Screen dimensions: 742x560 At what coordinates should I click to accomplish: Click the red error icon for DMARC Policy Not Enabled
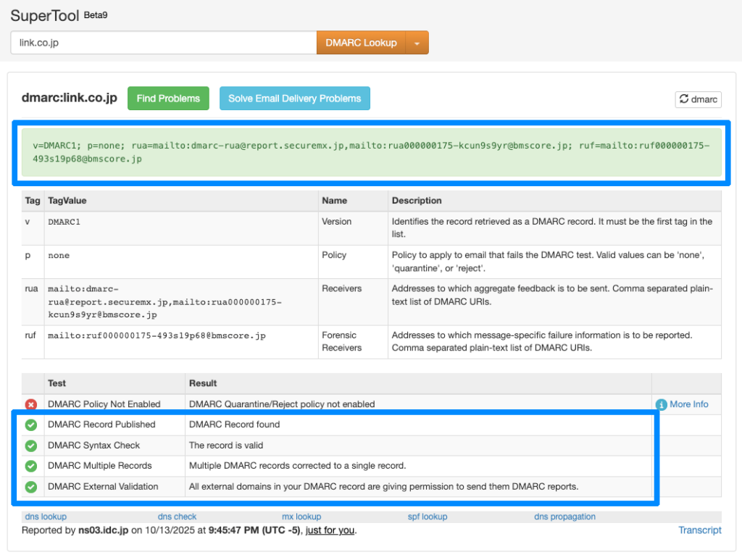click(31, 404)
